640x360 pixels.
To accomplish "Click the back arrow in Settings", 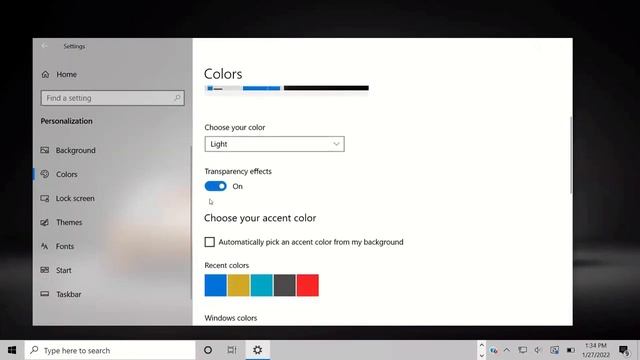I will pos(44,46).
